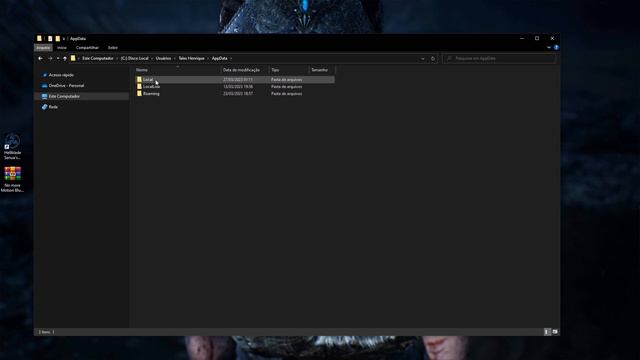Switch to the details view in the status bar

click(x=547, y=332)
